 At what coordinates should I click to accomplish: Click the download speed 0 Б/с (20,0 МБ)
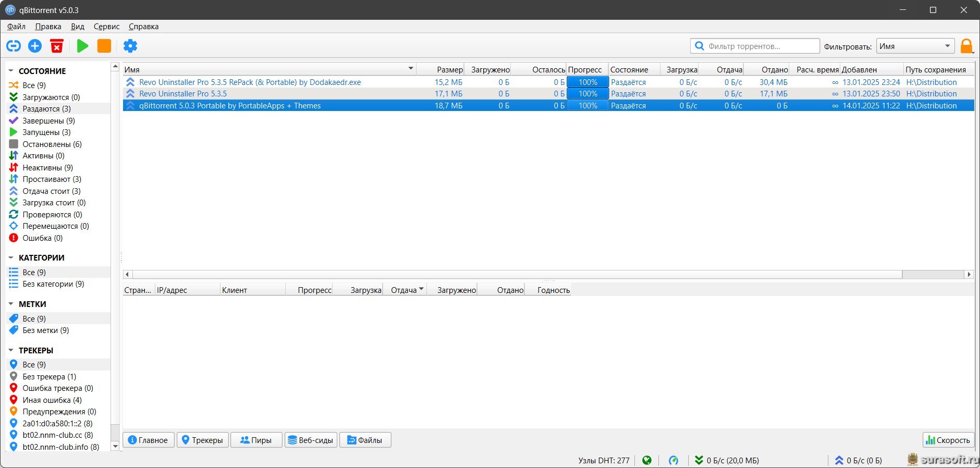[727, 460]
